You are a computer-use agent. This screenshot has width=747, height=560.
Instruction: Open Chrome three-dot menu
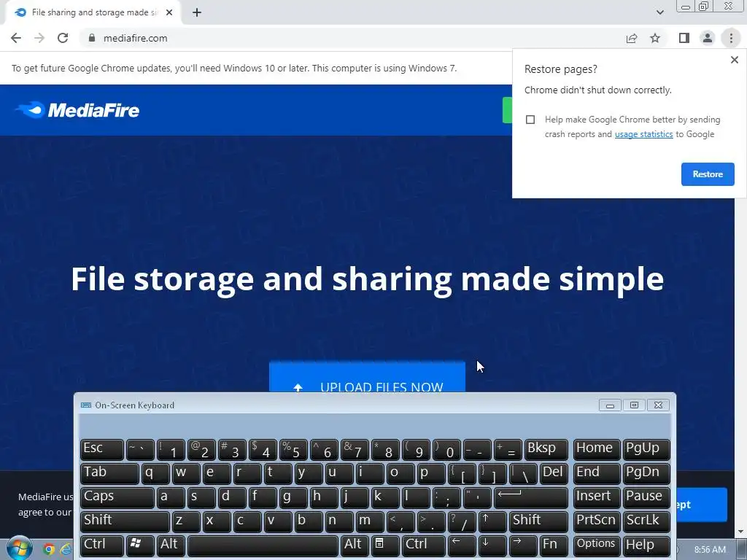(x=731, y=38)
